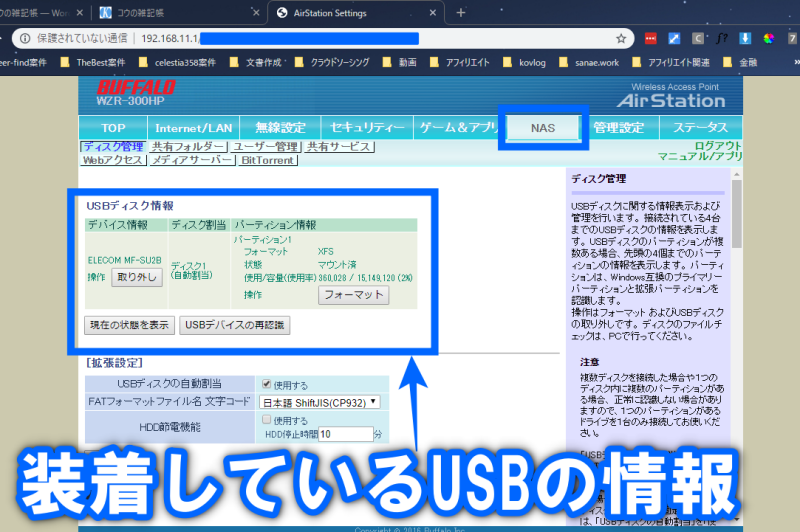Click the red LastPass extension icon
Viewport: 800px width, 532px height.
pyautogui.click(x=651, y=38)
